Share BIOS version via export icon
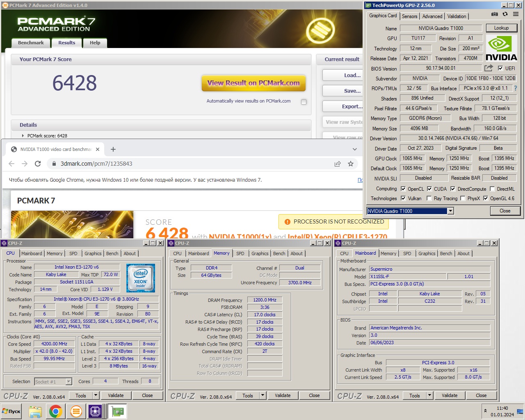The width and height of the screenshot is (525, 420). click(488, 68)
